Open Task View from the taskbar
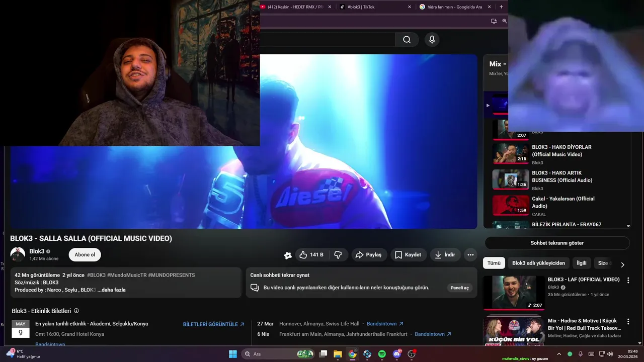 324,354
